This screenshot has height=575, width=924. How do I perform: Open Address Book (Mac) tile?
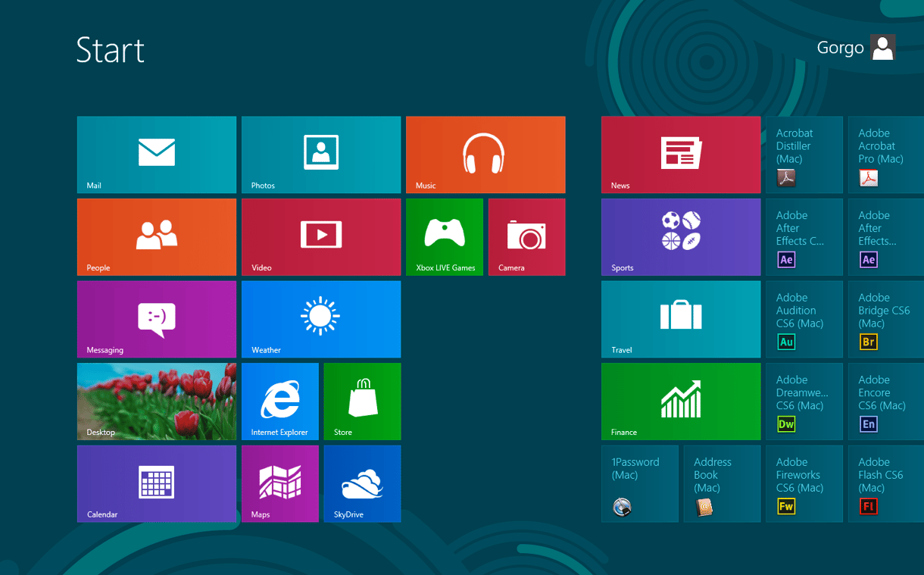pyautogui.click(x=722, y=483)
